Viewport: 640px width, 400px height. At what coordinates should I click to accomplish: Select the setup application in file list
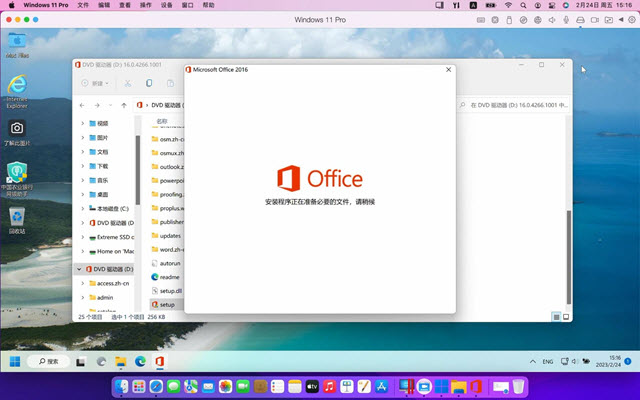[x=163, y=305]
